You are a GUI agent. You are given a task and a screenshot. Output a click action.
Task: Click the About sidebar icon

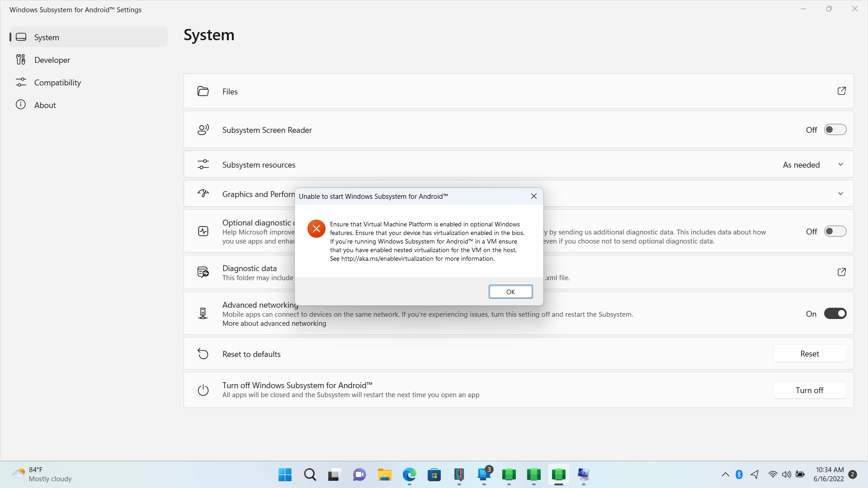click(x=20, y=105)
